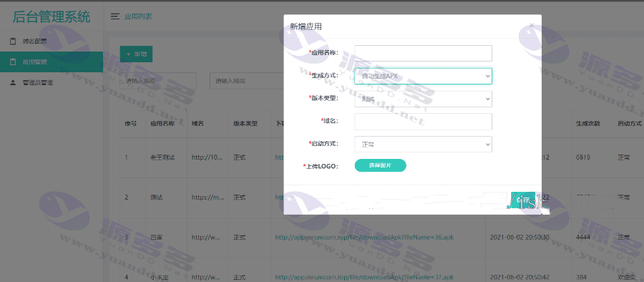Click the 版本类型 column header
This screenshot has height=282, width=644.
pyautogui.click(x=245, y=123)
